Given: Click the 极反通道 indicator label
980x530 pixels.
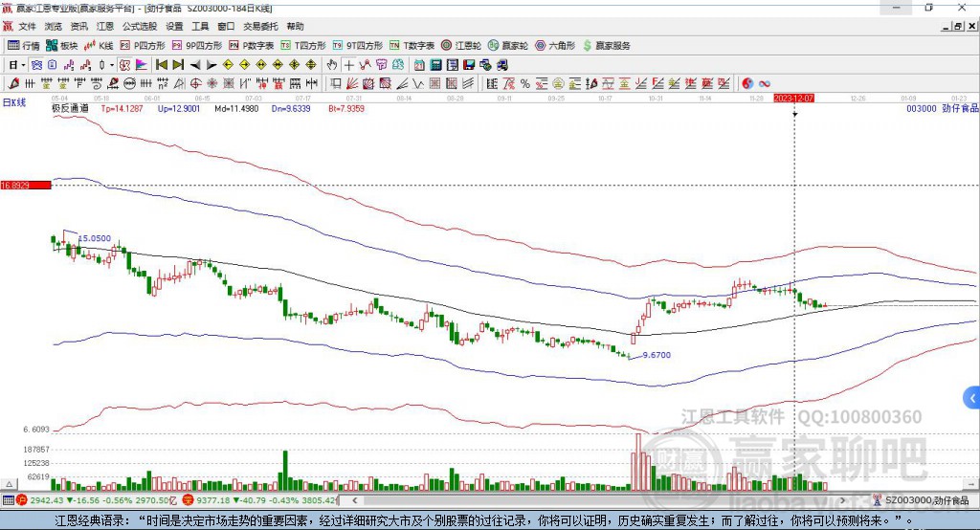Looking at the screenshot, I should coord(70,108).
